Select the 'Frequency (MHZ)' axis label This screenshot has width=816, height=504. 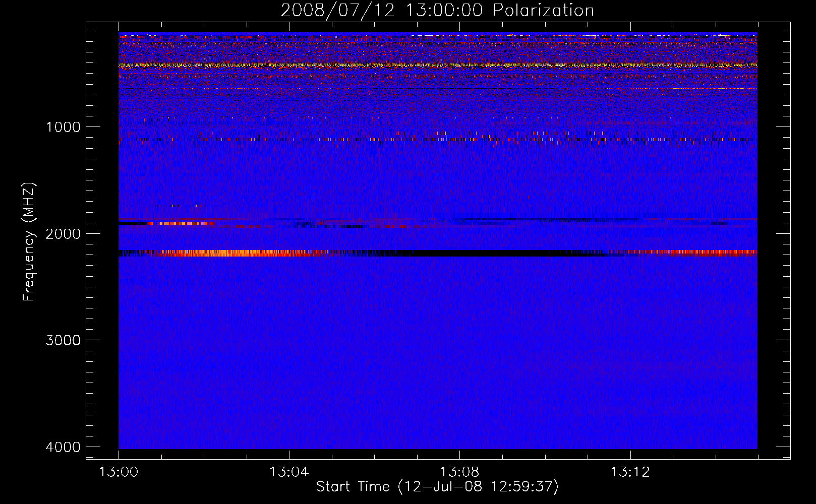pyautogui.click(x=29, y=242)
